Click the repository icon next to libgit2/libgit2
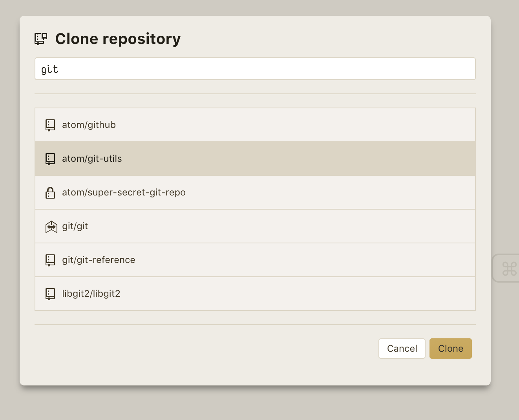 [50, 294]
